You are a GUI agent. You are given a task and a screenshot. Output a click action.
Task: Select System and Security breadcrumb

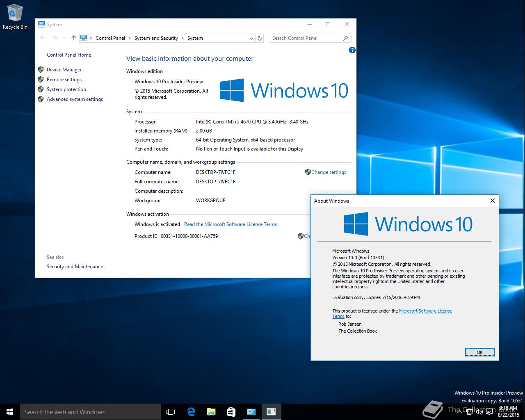pos(156,38)
